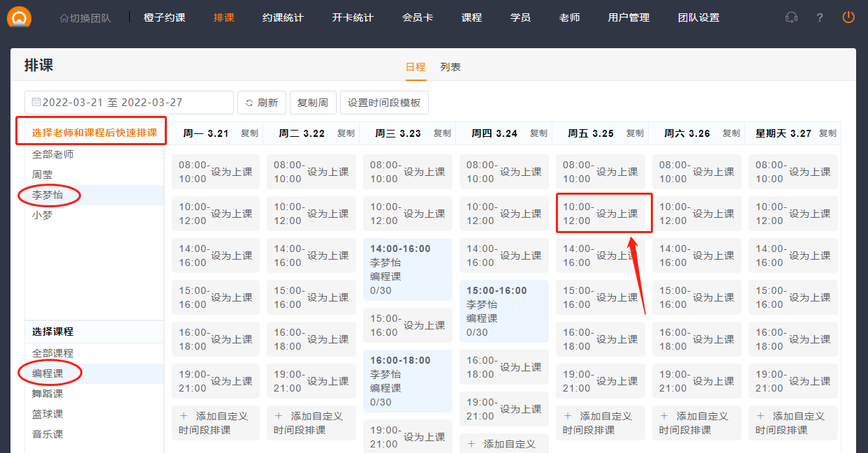868x453 pixels.
Task: Switch to the 列表 tab
Action: coord(450,67)
